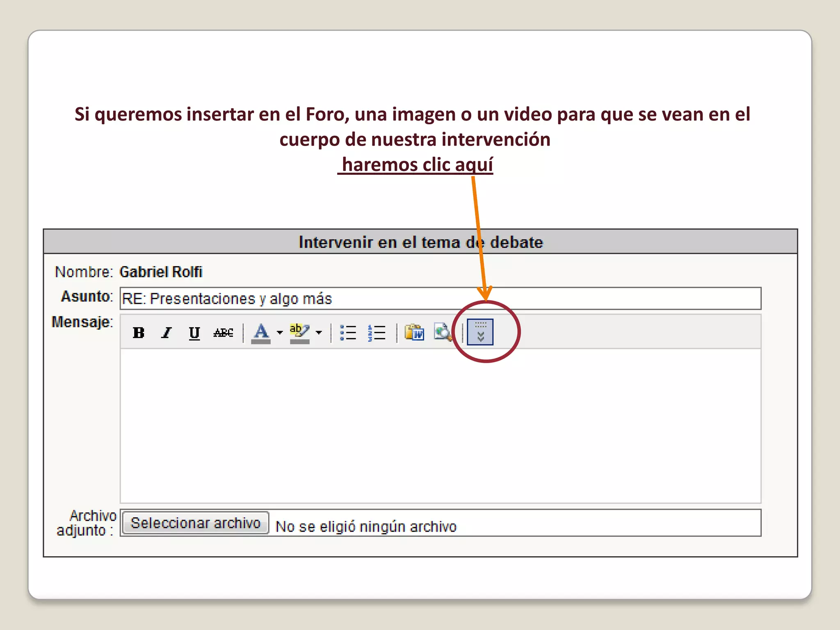
Task: Click the text color A icon
Action: pyautogui.click(x=261, y=331)
